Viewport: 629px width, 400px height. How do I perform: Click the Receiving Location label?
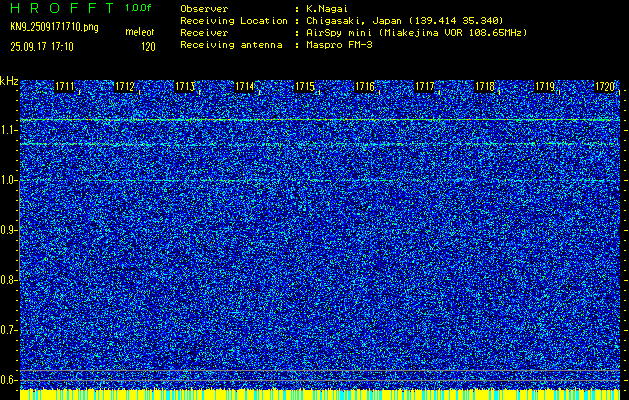pos(234,20)
